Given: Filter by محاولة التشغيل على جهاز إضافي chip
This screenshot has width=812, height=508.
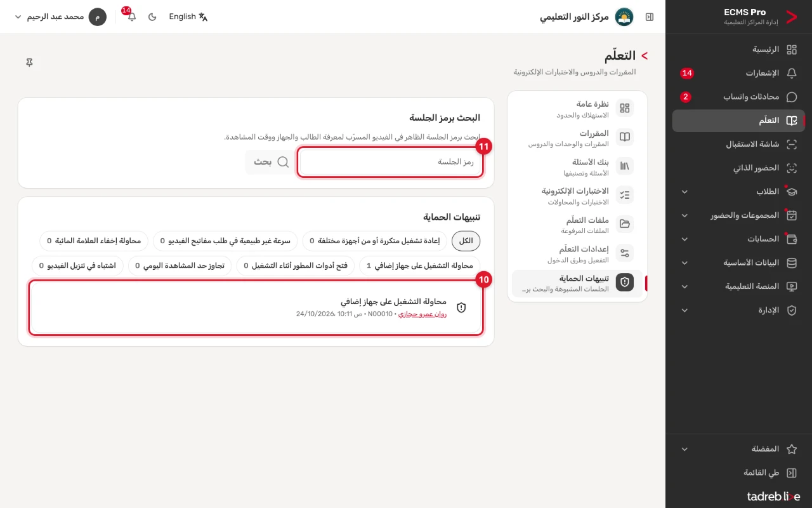Looking at the screenshot, I should point(420,265).
